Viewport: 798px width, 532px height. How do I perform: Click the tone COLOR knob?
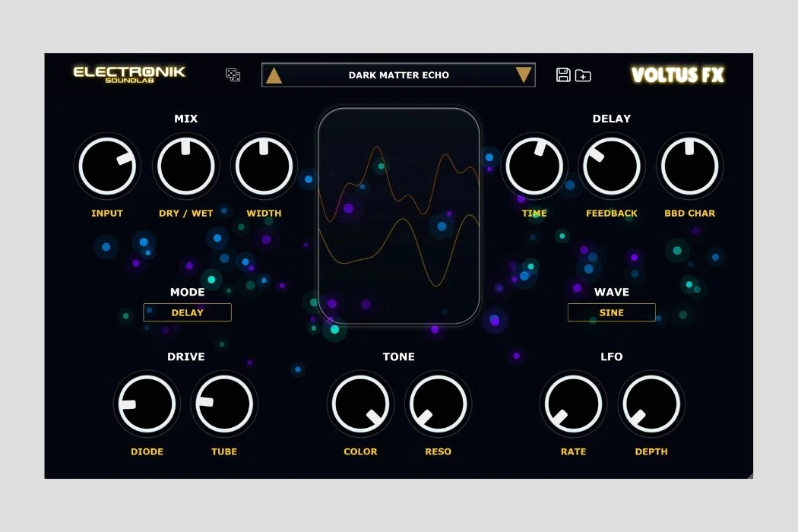point(360,404)
